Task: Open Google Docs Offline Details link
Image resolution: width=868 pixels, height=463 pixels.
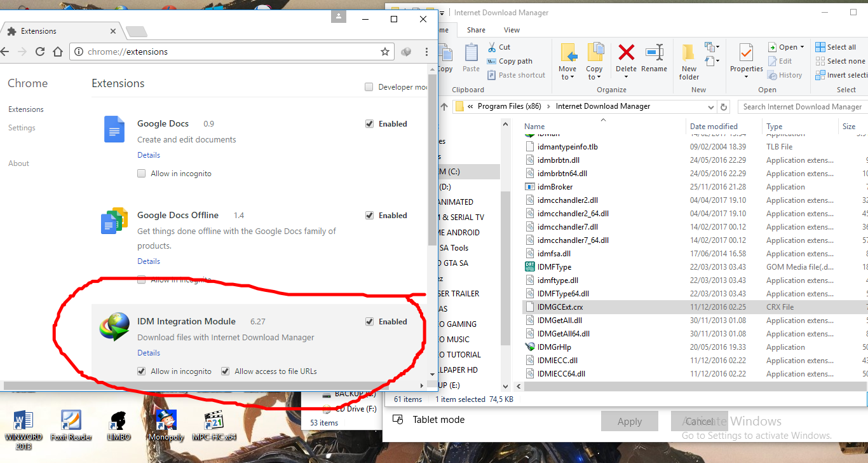Action: pos(149,261)
